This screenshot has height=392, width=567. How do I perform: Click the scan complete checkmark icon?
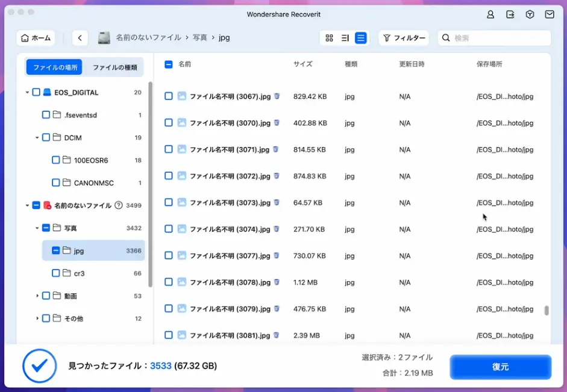(x=39, y=366)
